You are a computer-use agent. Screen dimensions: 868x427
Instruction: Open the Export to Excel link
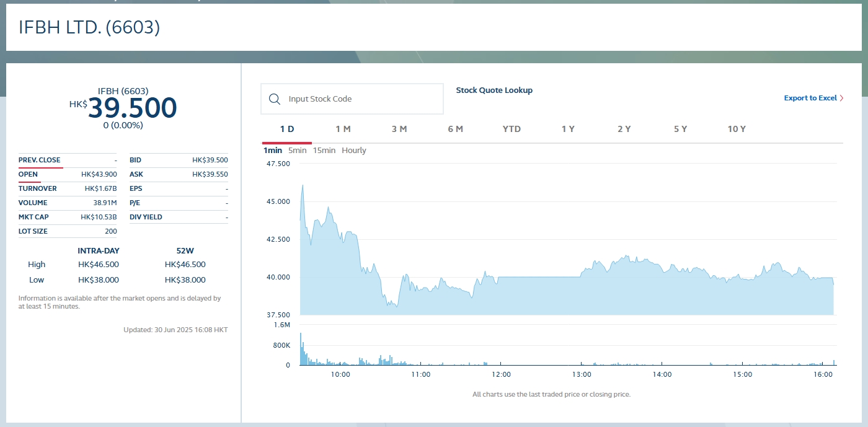(810, 98)
